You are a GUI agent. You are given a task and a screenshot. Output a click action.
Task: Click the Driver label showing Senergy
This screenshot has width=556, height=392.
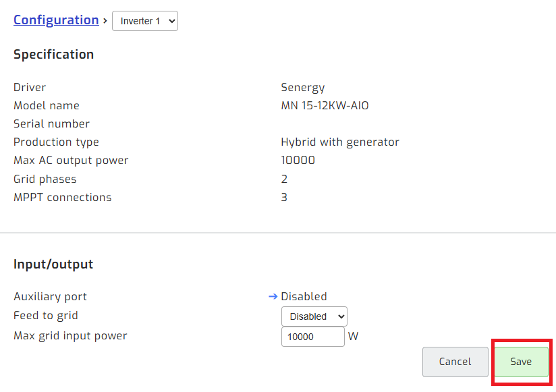click(x=29, y=87)
